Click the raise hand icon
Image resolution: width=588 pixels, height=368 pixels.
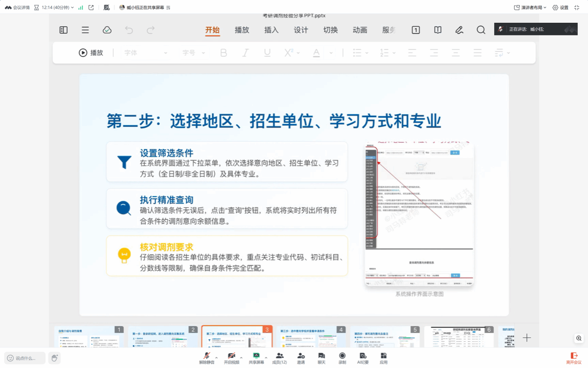[54, 358]
